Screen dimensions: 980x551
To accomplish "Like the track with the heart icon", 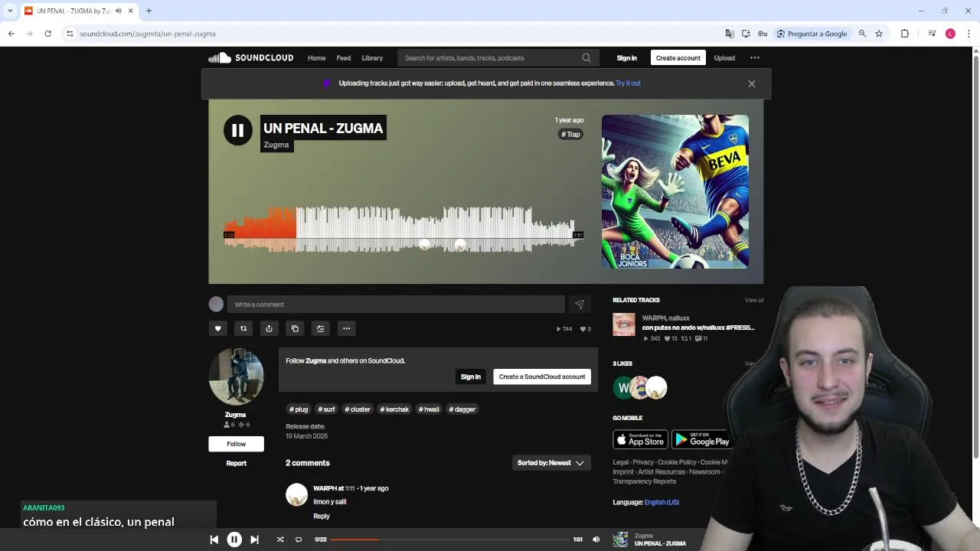I will coord(217,328).
